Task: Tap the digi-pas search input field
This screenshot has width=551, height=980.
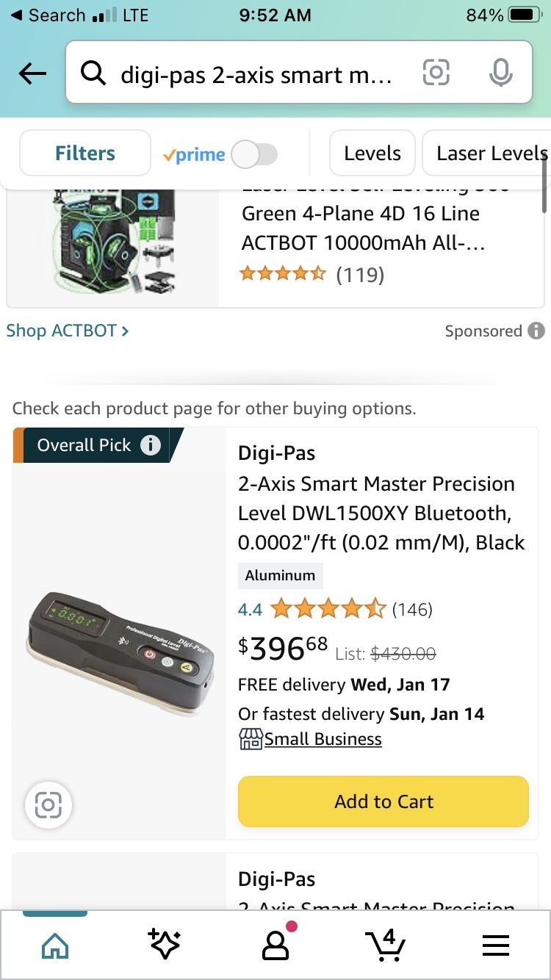Action: tap(257, 73)
